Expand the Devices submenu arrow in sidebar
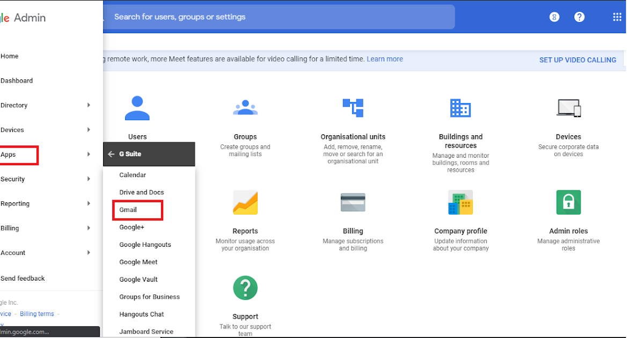644x338 pixels. click(89, 130)
